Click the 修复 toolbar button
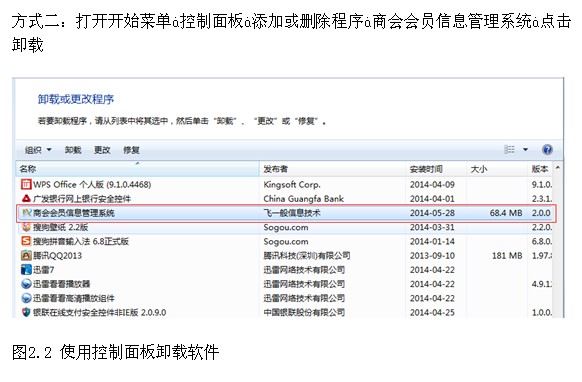Image resolution: width=582 pixels, height=382 pixels. pyautogui.click(x=131, y=150)
